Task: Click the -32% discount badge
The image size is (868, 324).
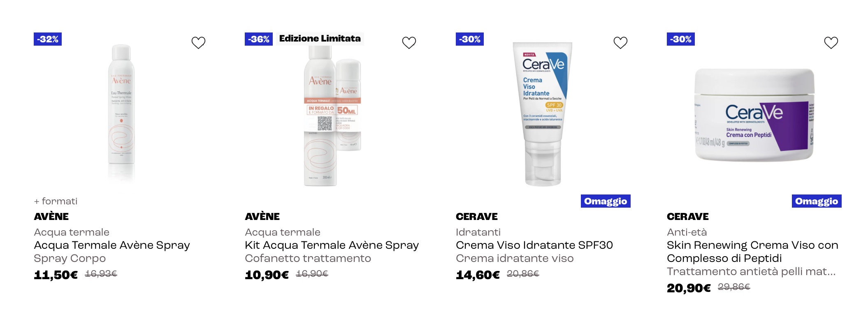Action: coord(48,39)
